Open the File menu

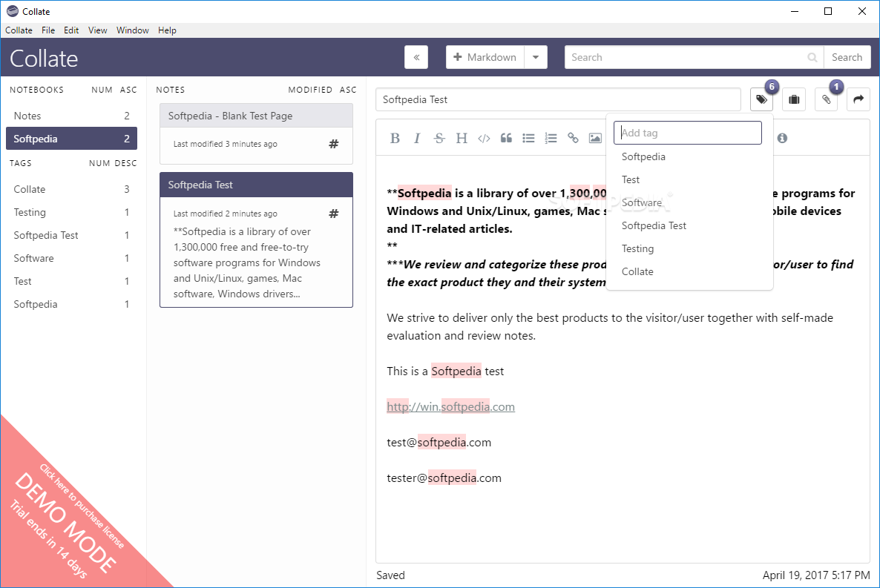point(48,30)
